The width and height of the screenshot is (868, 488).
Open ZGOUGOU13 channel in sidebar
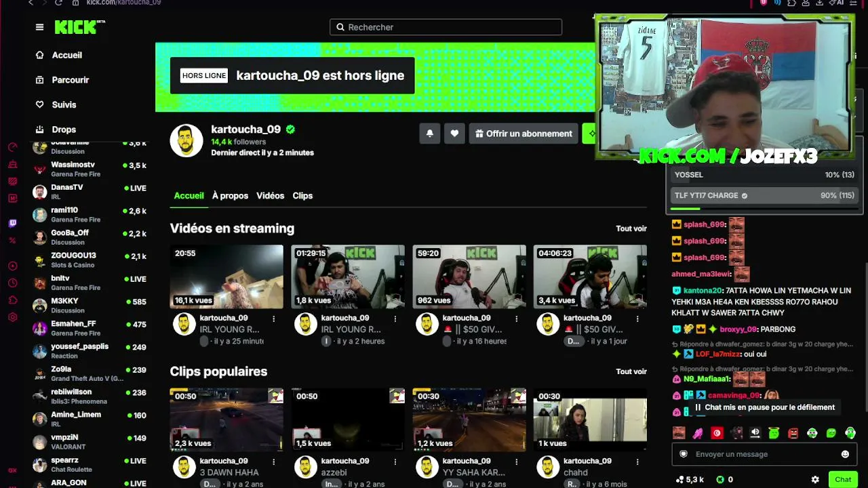[x=90, y=260]
